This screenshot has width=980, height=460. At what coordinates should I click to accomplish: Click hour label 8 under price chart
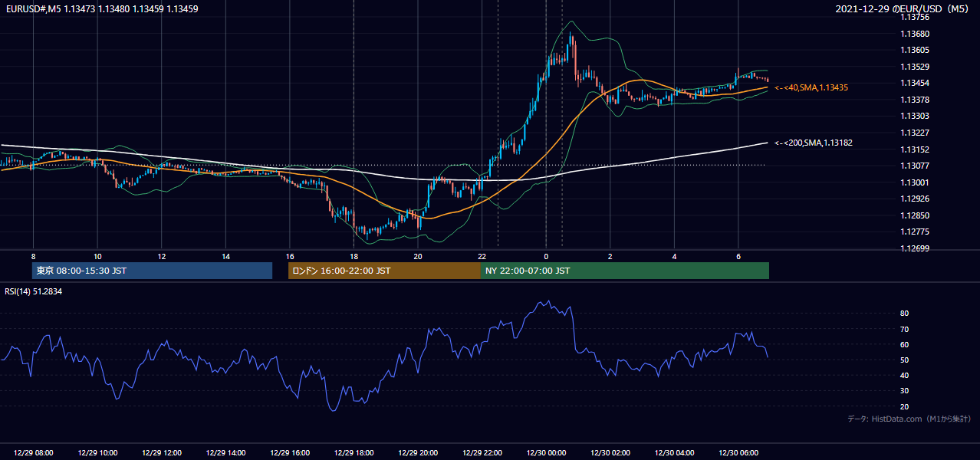point(33,256)
